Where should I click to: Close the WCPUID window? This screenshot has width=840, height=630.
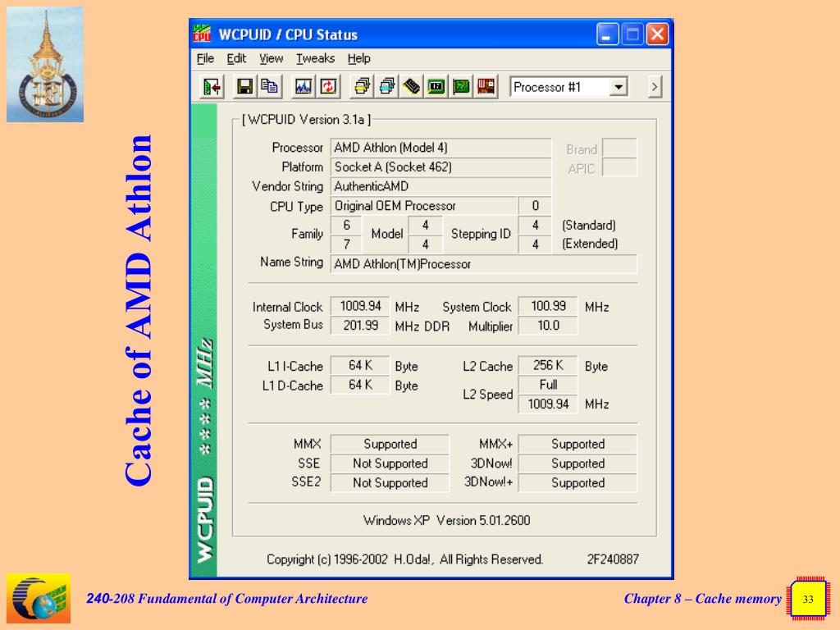657,34
